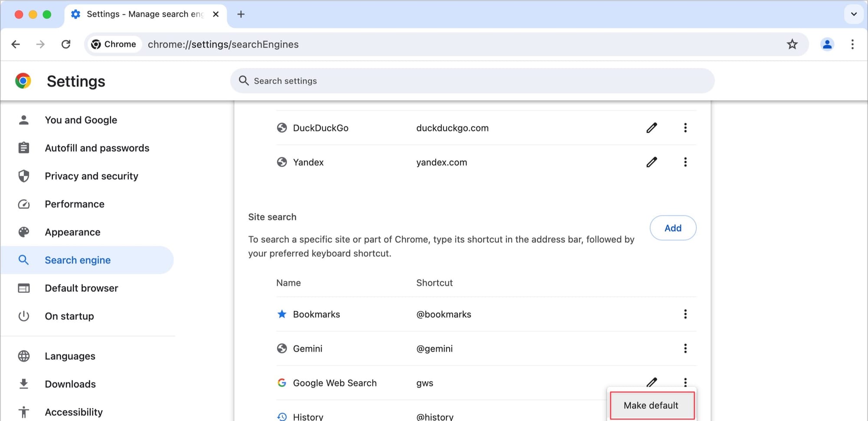The height and width of the screenshot is (421, 868).
Task: Add a new site search entry
Action: point(673,228)
